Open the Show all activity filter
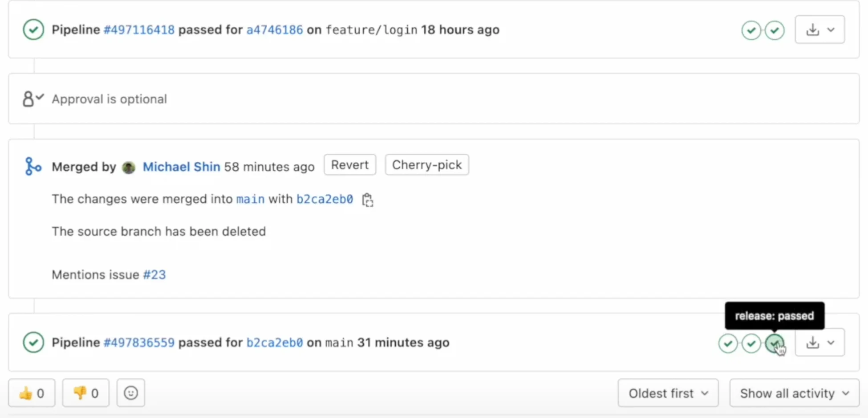Screen dimensions: 868x418 click(x=794, y=393)
